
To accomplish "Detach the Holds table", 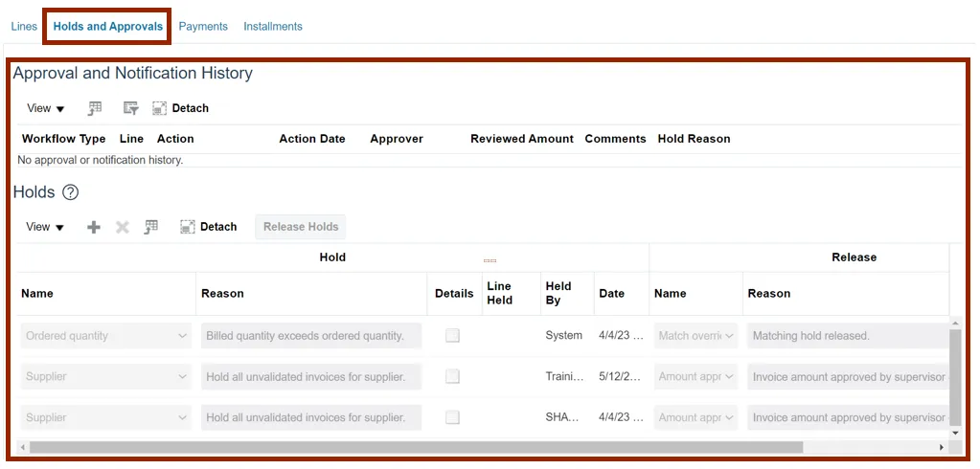I will [x=208, y=227].
